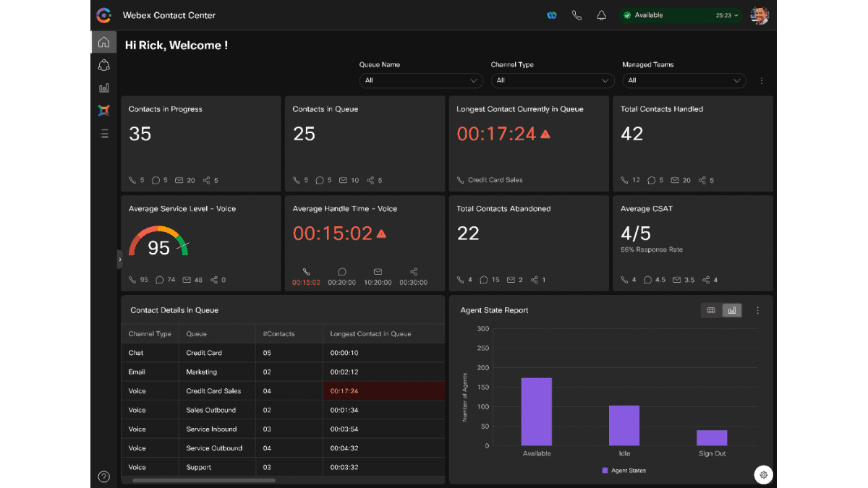Open the notifications bell icon
868x488 pixels.
(601, 15)
